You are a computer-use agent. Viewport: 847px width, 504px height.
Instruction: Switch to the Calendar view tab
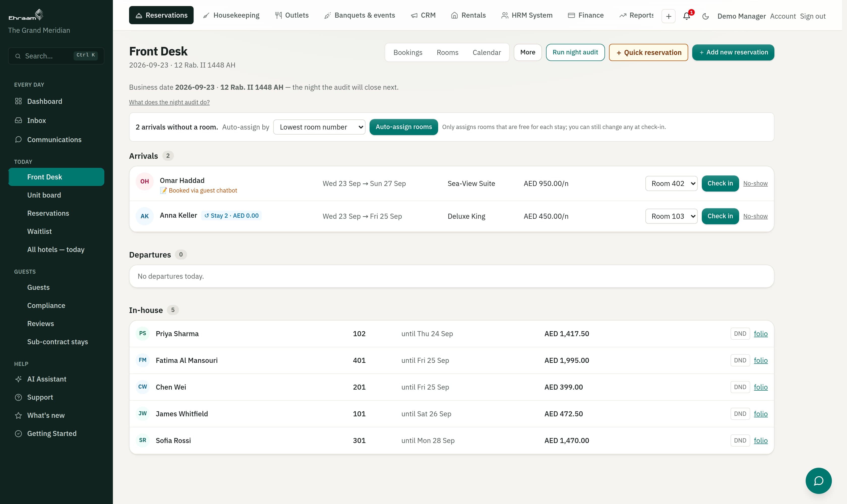(x=487, y=52)
